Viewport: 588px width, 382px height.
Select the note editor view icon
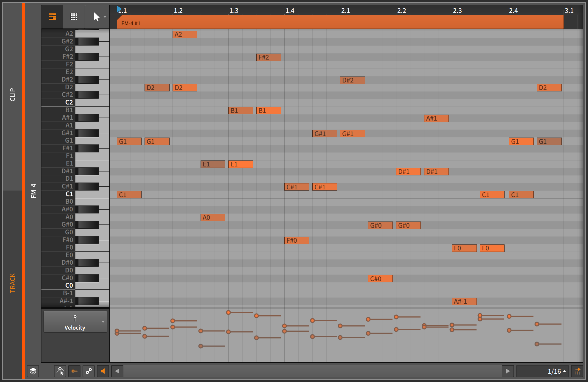tap(52, 17)
